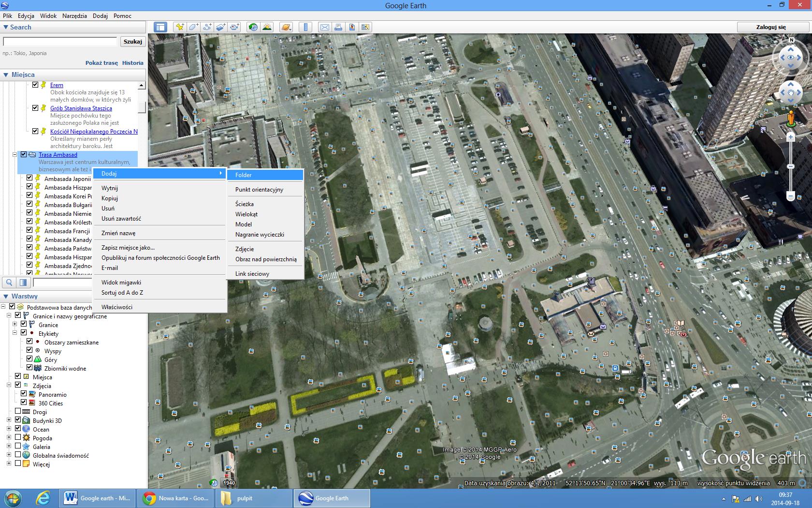Image resolution: width=812 pixels, height=508 pixels.
Task: Click the record tour camera icon
Action: click(234, 27)
